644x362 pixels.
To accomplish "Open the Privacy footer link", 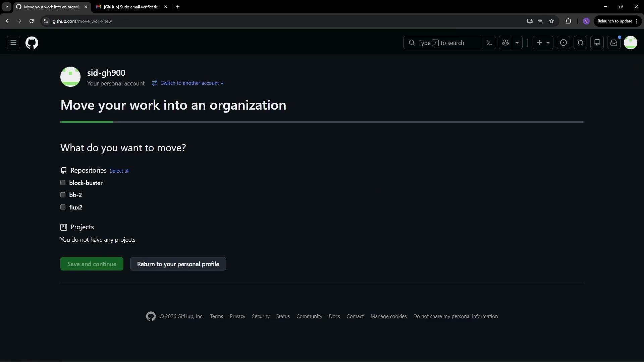I will point(237,316).
